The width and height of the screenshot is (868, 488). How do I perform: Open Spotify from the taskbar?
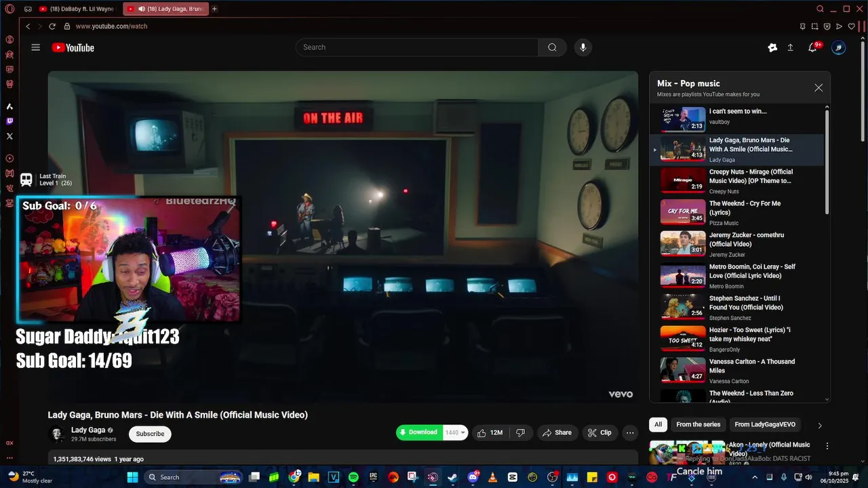point(353,477)
